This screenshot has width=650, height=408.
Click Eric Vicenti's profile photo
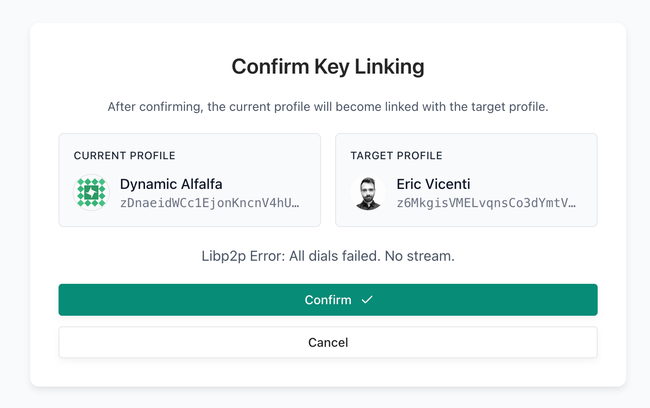(368, 193)
